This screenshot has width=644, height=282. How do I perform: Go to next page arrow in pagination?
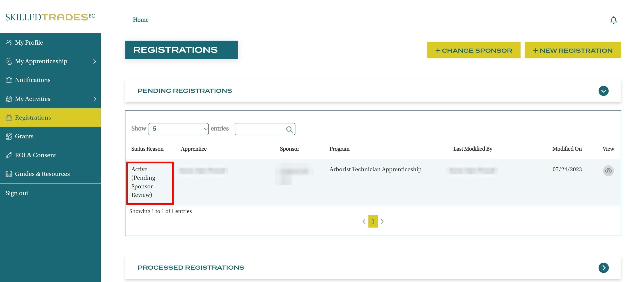click(x=382, y=221)
